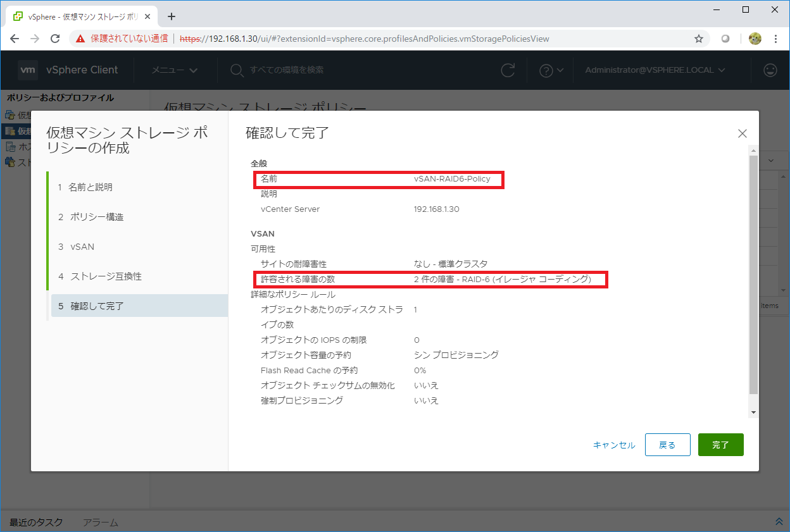Click the grey circle extension icon

(x=725, y=39)
